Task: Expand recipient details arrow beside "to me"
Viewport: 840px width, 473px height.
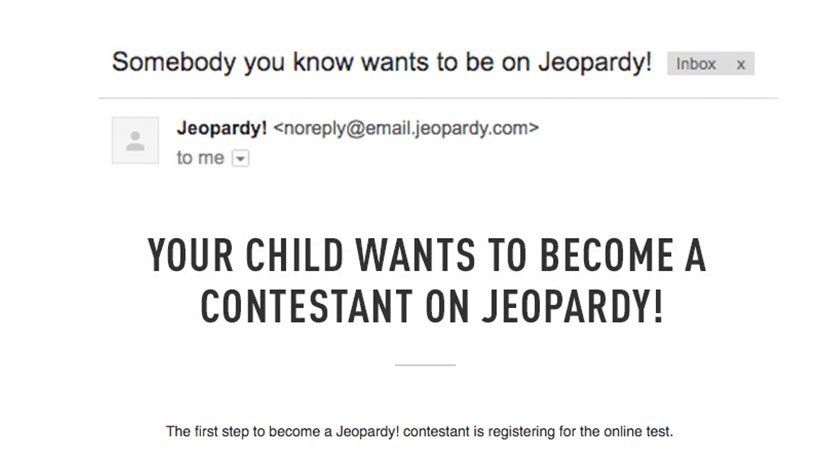Action: pos(241,159)
